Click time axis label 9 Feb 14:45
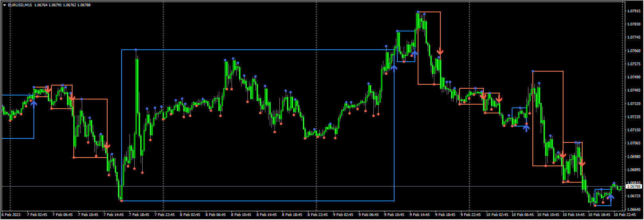The image size is (644, 220). tap(420, 215)
